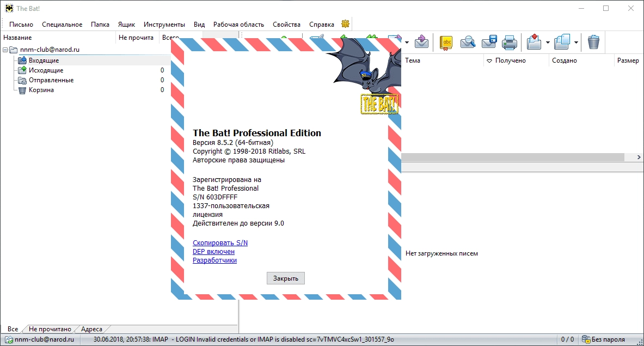The image size is (644, 346).
Task: Click the message list scrollbar right arrow
Action: (639, 157)
